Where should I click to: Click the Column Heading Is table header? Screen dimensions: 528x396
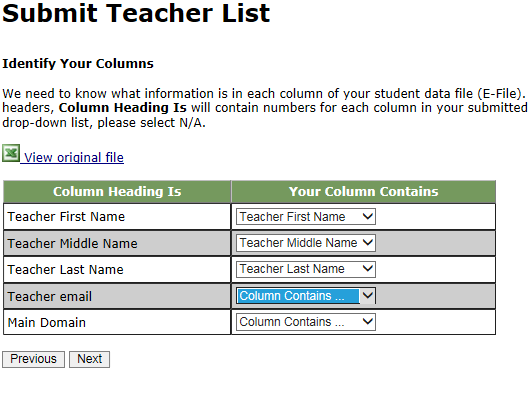coord(117,192)
